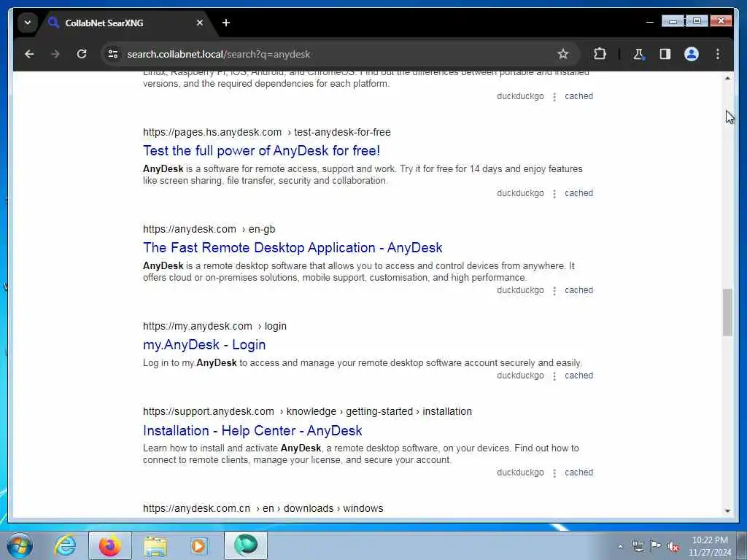Close the CollabNet SearXNG tab

click(200, 23)
